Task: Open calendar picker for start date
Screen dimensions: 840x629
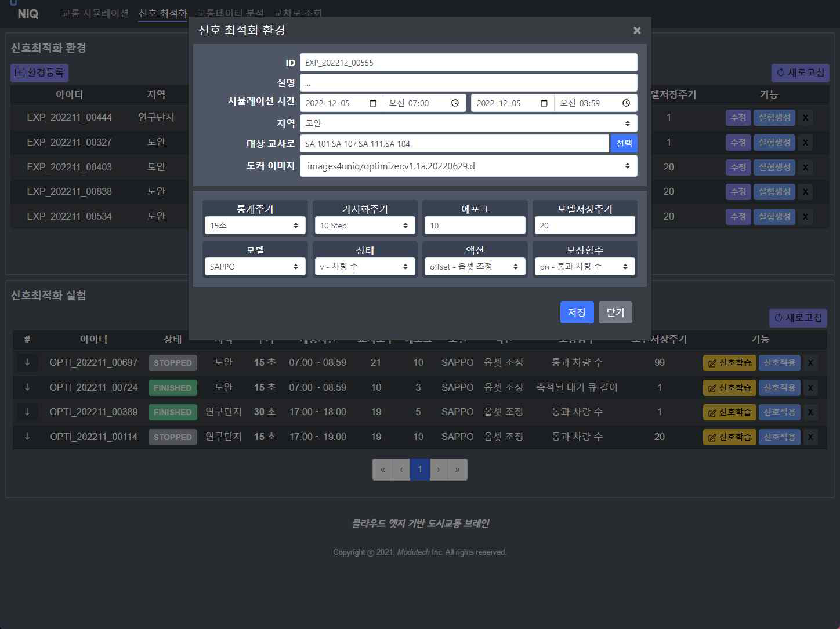Action: [373, 103]
